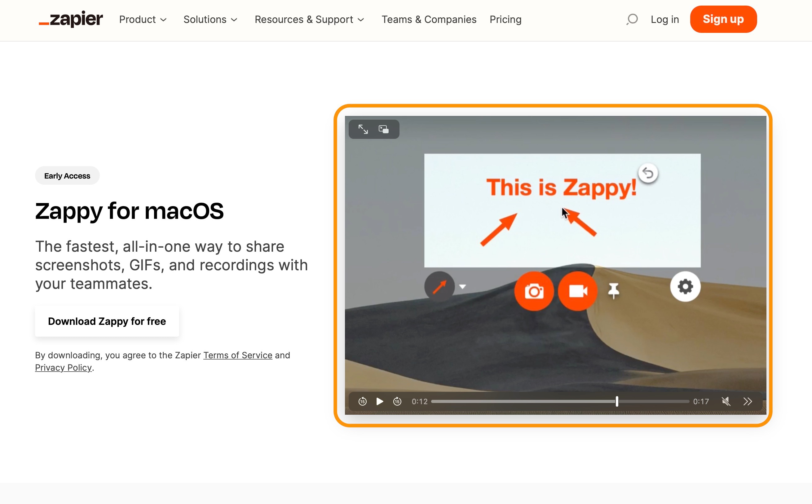Click the orange camera screenshot button
Viewport: 812px width, 504px height.
(534, 291)
